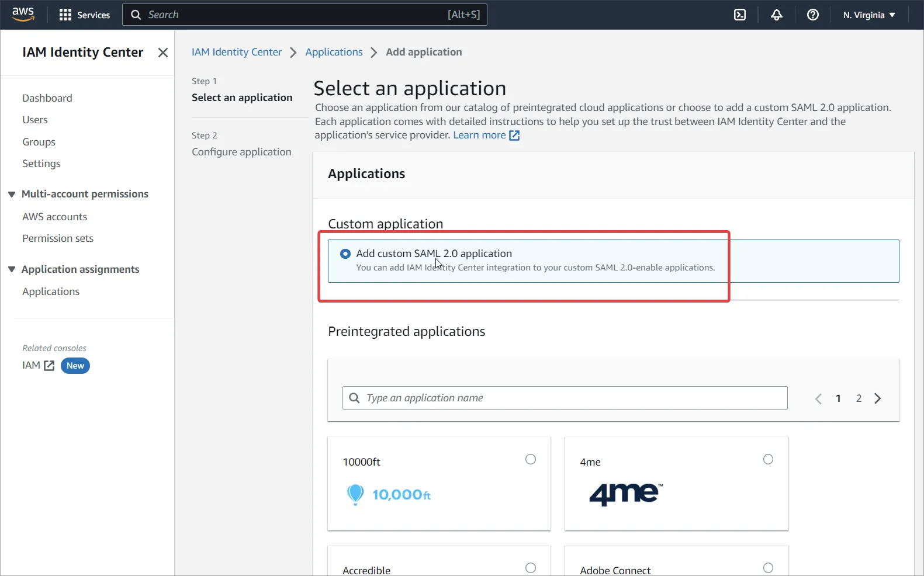Image resolution: width=924 pixels, height=576 pixels.
Task: Open the Dashboard sidebar item
Action: (x=47, y=98)
